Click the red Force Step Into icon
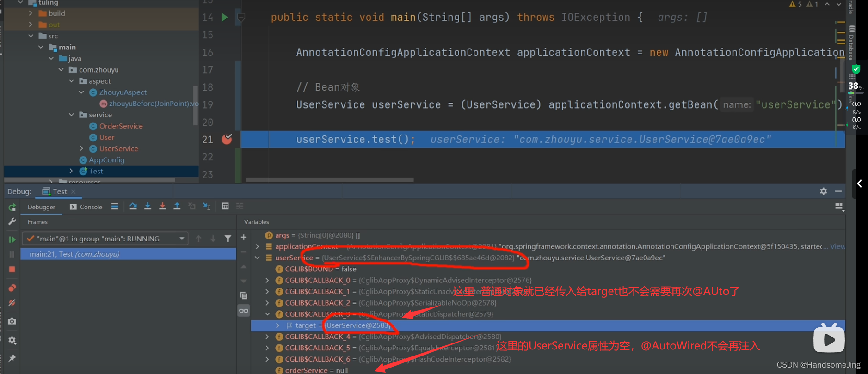This screenshot has height=374, width=868. tap(162, 206)
